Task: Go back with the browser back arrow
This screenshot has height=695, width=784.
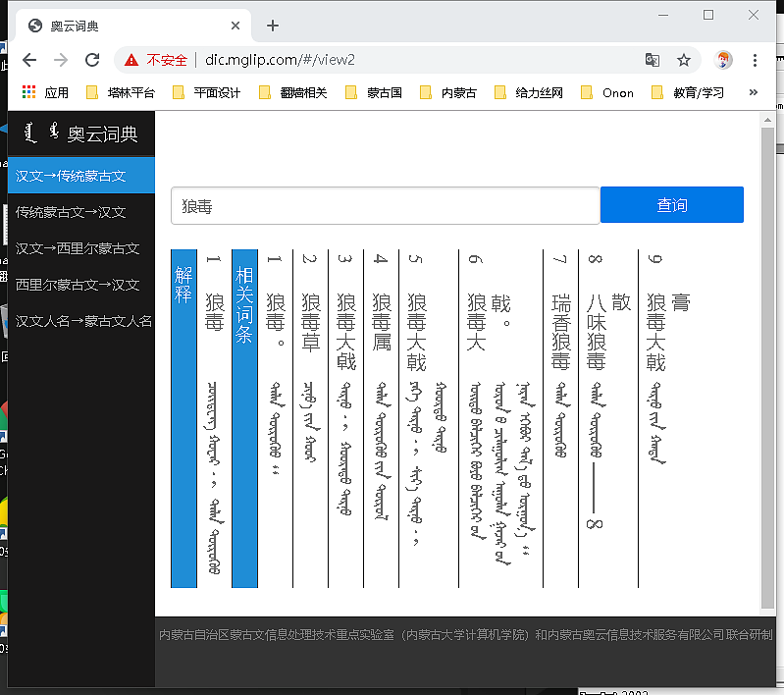Action: [29, 60]
